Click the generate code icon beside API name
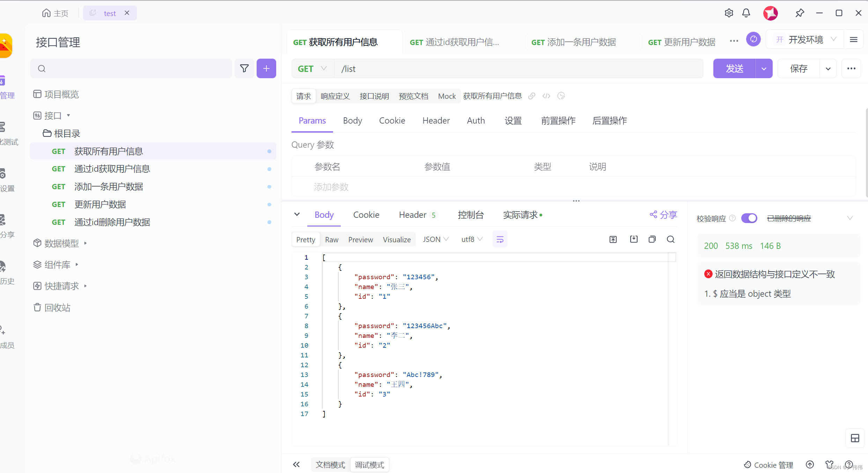 click(546, 96)
